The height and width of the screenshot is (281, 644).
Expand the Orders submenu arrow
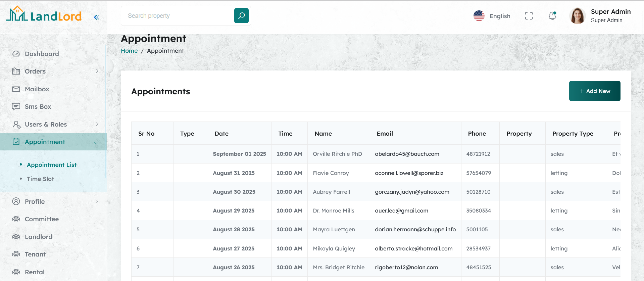coord(97,71)
